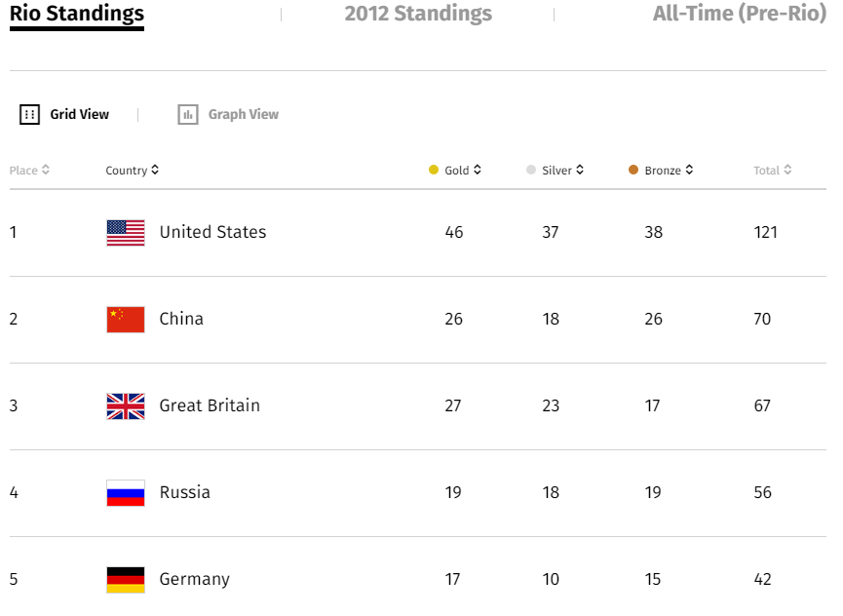Switch to the 2012 Standings tab

418,14
